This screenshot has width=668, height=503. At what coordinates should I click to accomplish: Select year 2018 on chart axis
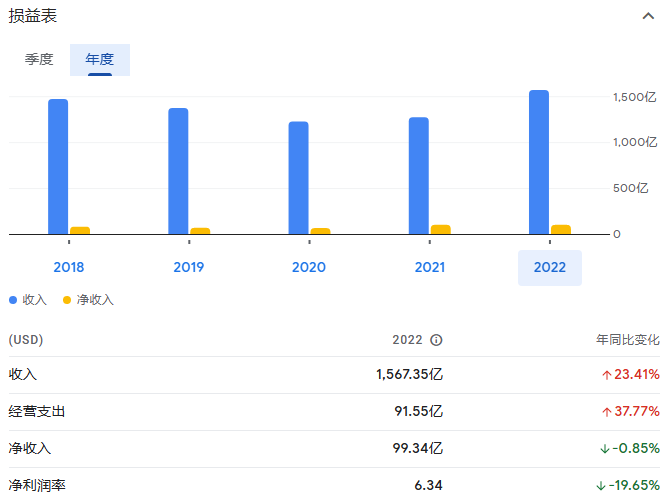tap(69, 267)
